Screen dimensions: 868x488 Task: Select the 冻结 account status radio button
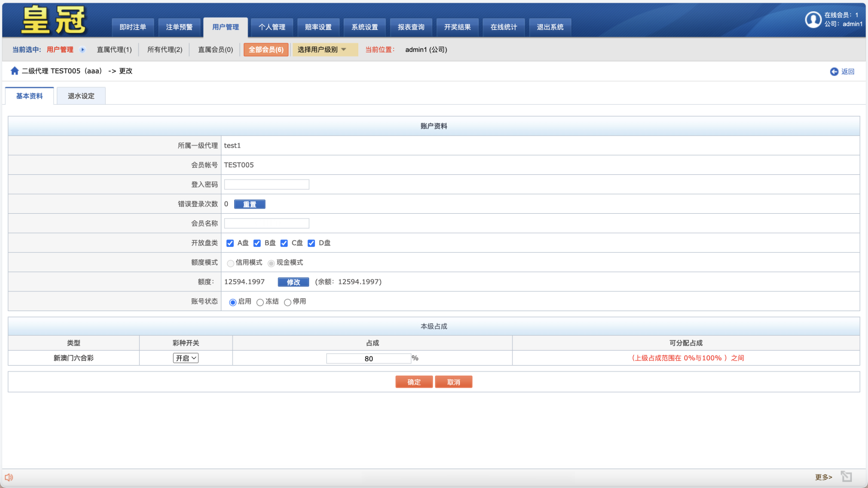(x=260, y=301)
